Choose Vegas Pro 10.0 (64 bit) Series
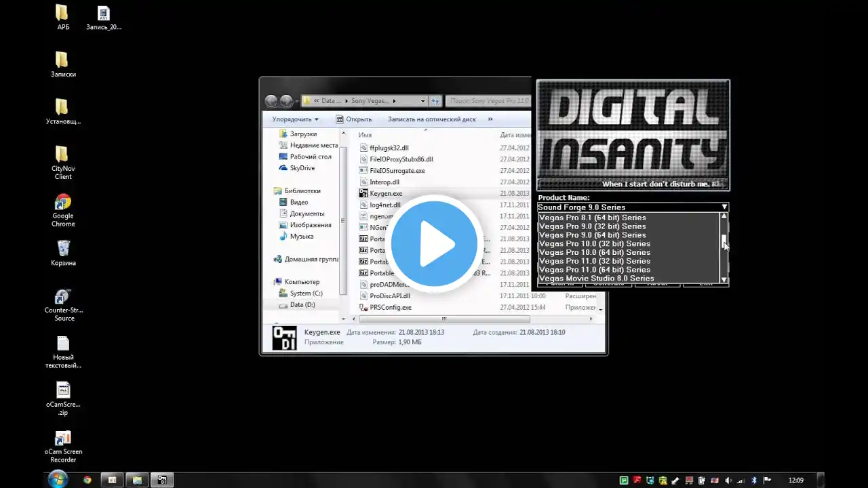 pos(628,252)
